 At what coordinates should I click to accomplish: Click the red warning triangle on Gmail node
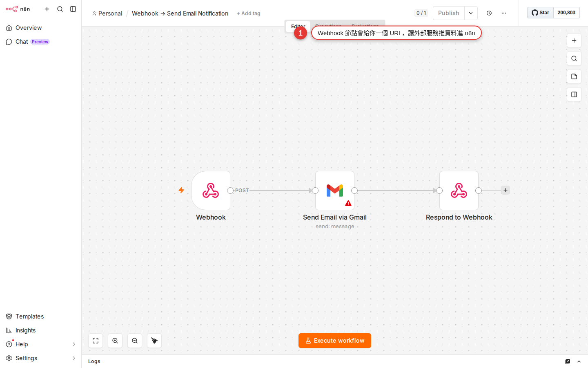(x=348, y=203)
